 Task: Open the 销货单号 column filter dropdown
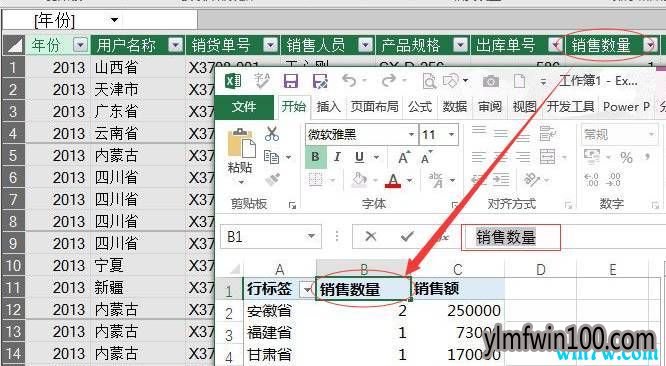(270, 45)
